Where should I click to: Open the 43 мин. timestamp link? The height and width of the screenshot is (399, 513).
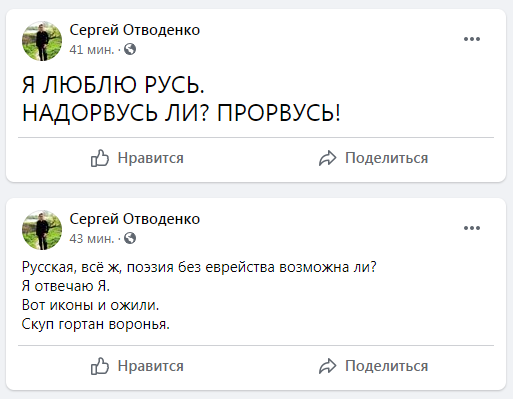click(92, 239)
